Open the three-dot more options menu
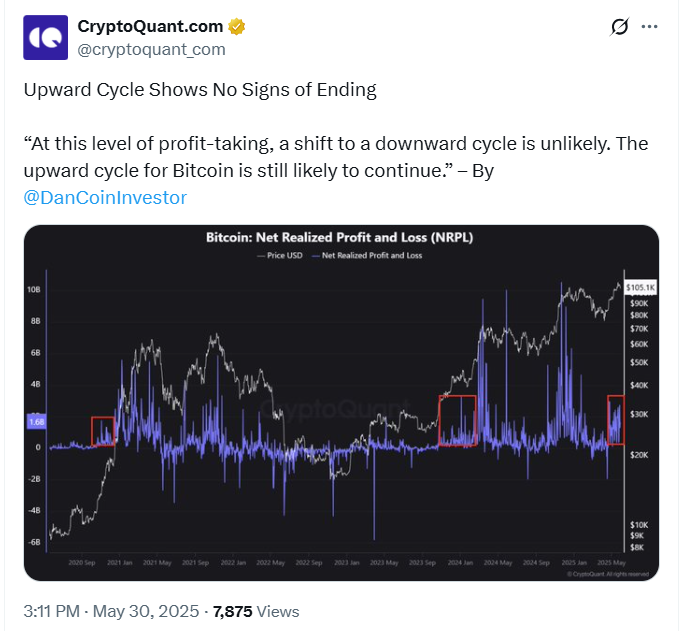Screen dimensions: 681x631 [650, 26]
